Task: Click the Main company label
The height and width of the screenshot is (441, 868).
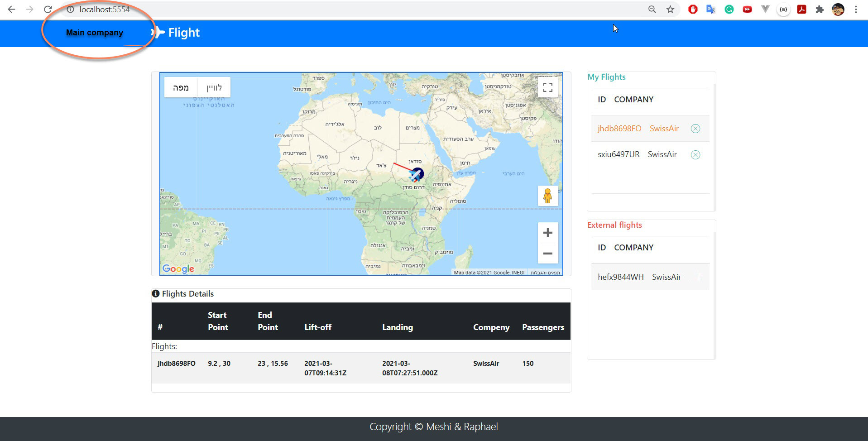Action: (x=95, y=33)
